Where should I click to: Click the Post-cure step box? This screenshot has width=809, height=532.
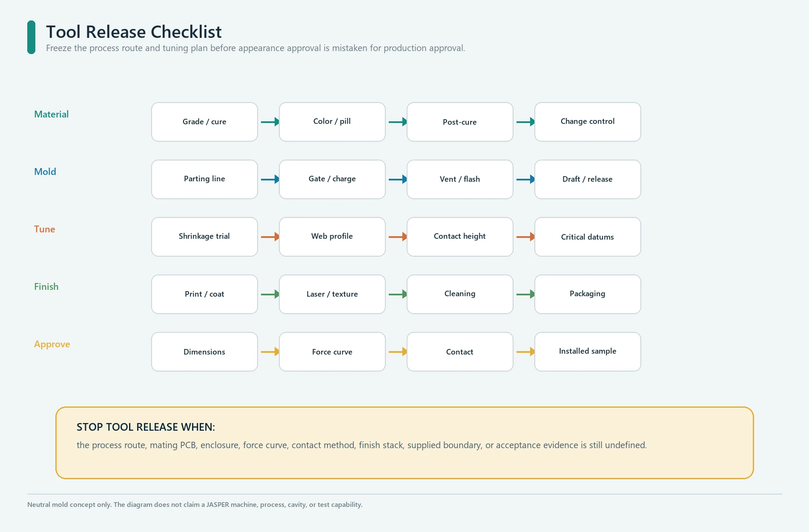(460, 122)
